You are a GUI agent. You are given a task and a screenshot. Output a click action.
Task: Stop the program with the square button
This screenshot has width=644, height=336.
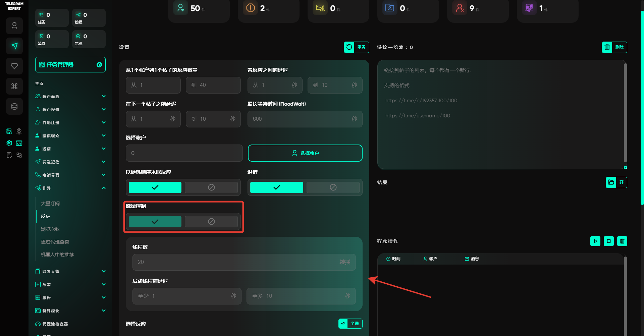point(608,241)
